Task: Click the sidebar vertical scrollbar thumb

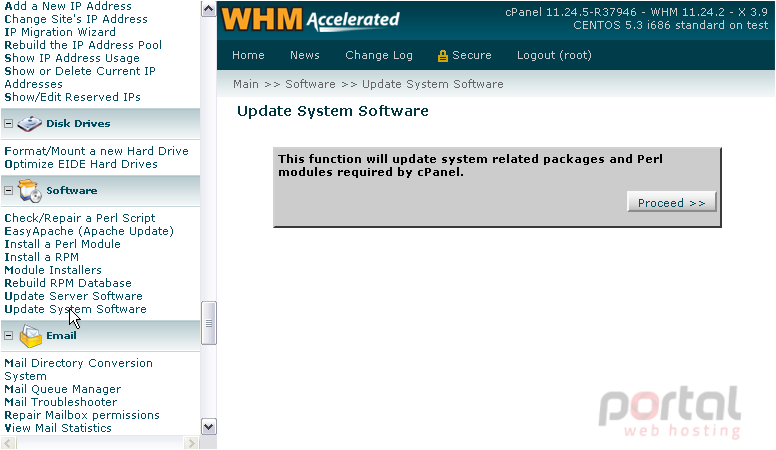Action: tap(209, 323)
